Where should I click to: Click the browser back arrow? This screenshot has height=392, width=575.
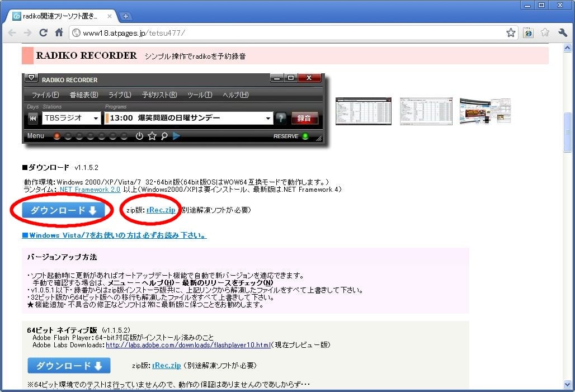12,33
